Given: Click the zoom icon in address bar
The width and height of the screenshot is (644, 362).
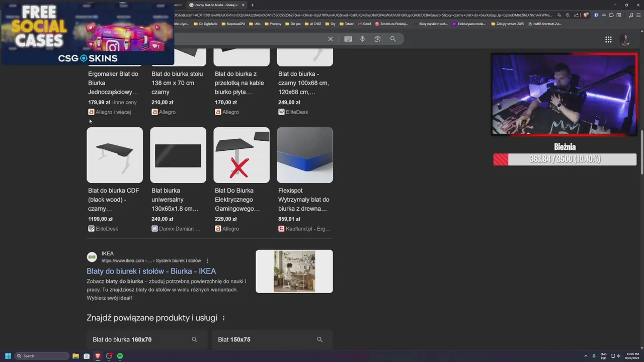Looking at the screenshot, I should click(567, 15).
